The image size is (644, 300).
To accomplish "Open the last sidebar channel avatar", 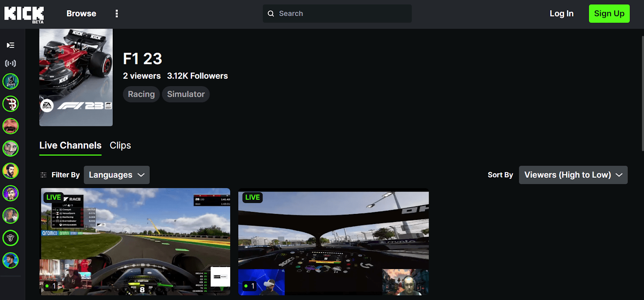I will (10, 261).
